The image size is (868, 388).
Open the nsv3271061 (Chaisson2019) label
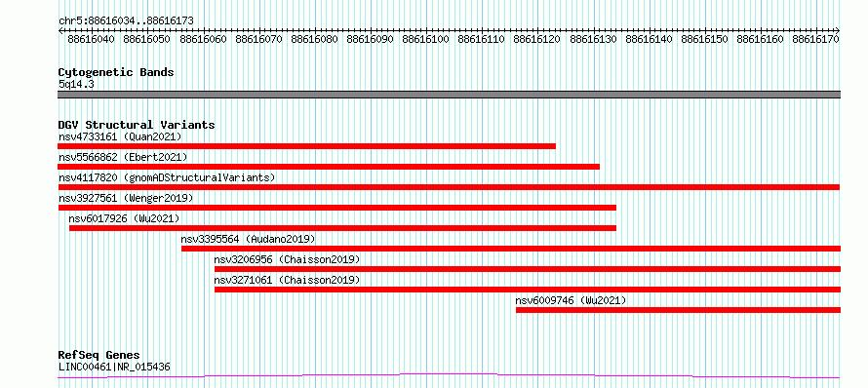(x=287, y=280)
